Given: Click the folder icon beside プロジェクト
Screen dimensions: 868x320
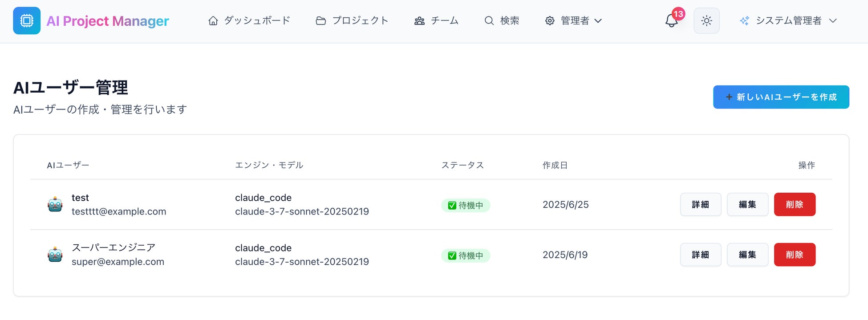Looking at the screenshot, I should click(320, 21).
